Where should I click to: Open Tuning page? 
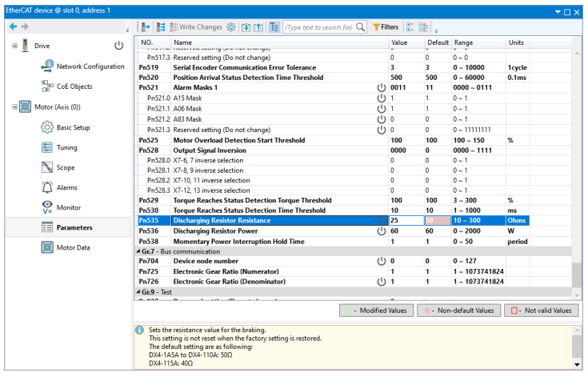pos(66,147)
